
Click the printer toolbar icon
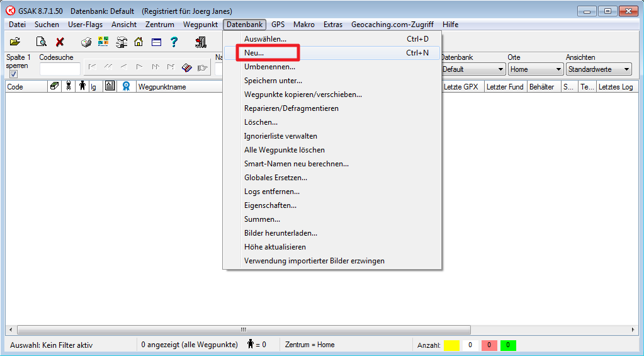pos(86,42)
